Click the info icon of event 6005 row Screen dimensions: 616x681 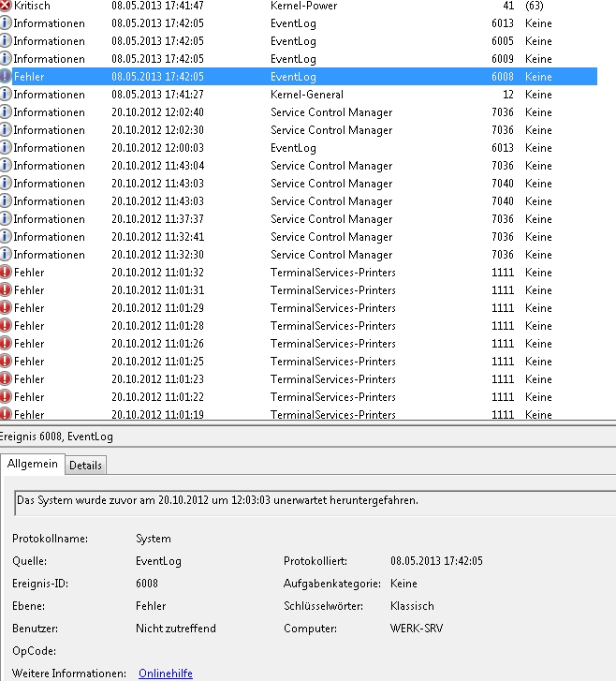point(6,41)
